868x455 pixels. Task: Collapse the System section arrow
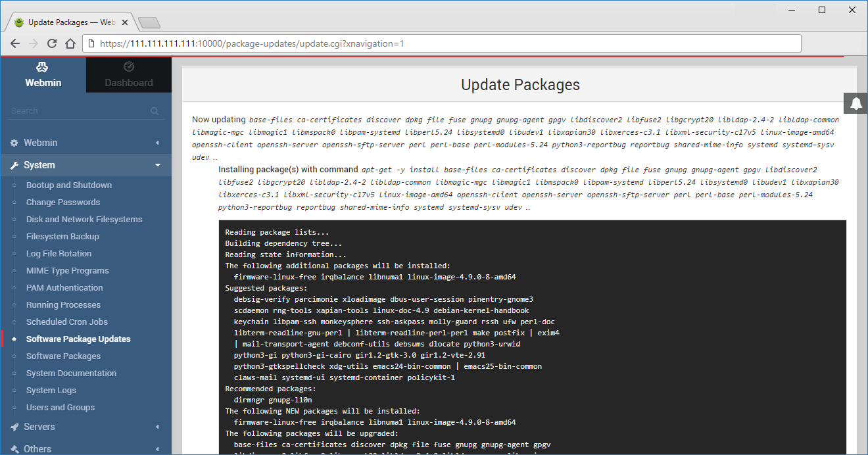pyautogui.click(x=157, y=165)
